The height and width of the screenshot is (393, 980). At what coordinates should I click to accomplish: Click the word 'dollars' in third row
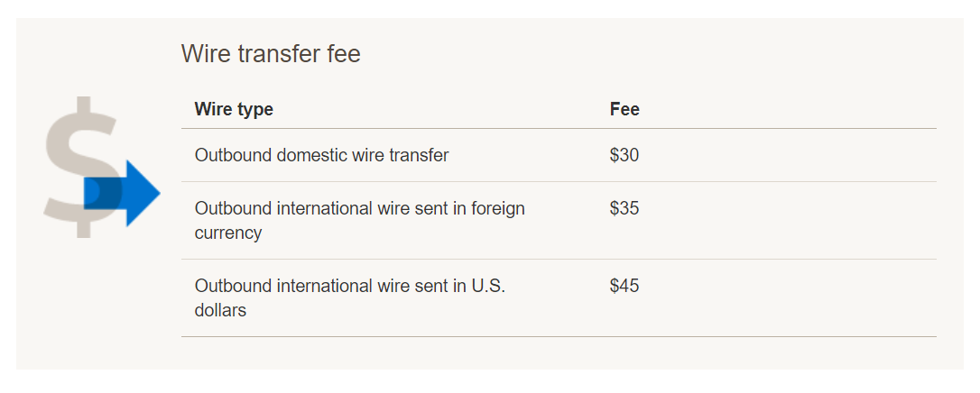[220, 310]
